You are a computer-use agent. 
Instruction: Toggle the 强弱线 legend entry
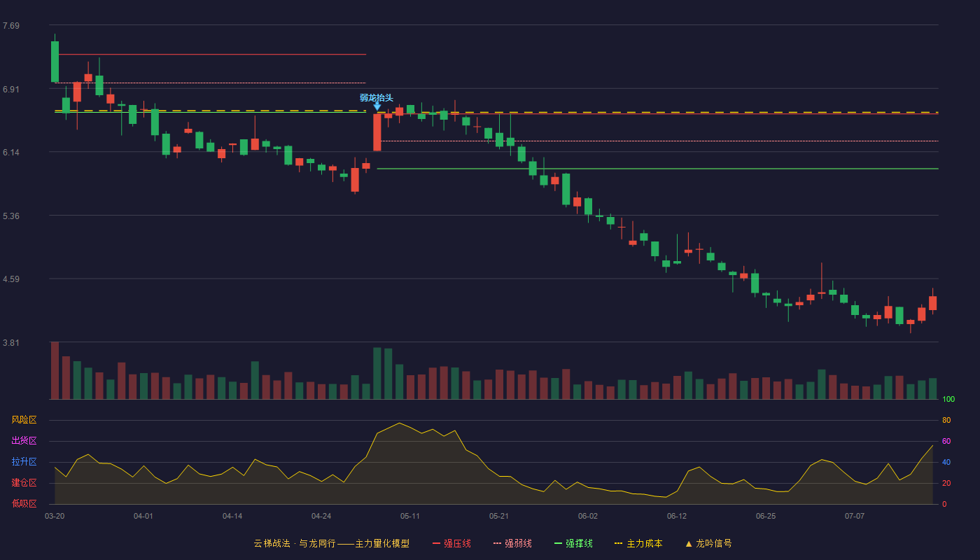pos(512,543)
